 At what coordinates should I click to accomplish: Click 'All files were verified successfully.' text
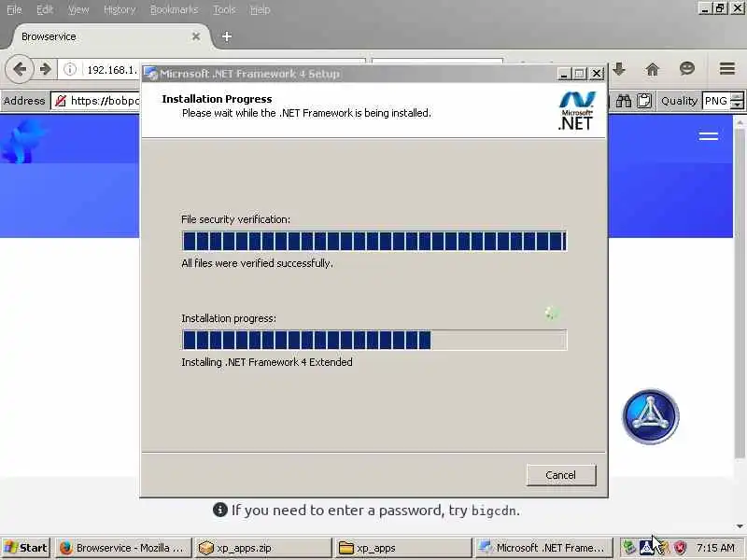[258, 263]
